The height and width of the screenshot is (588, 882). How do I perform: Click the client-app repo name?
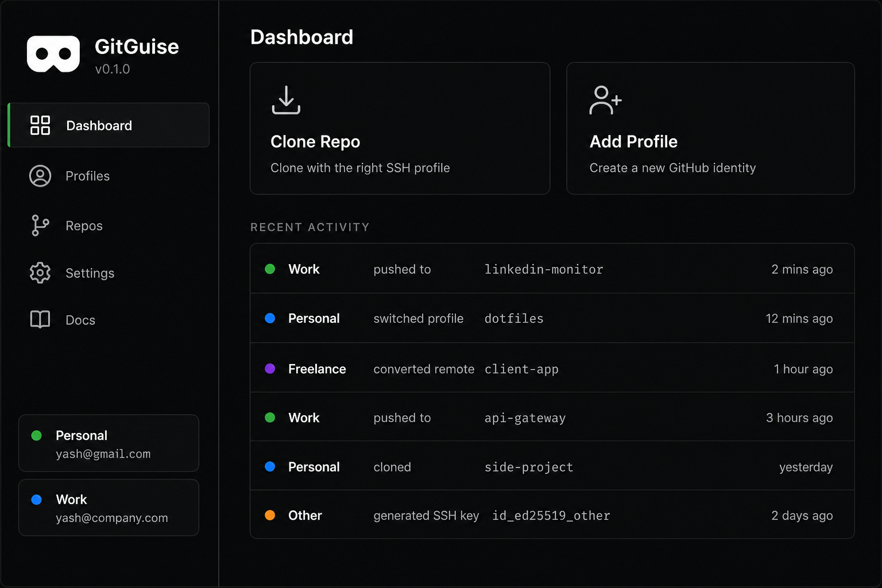coord(521,369)
